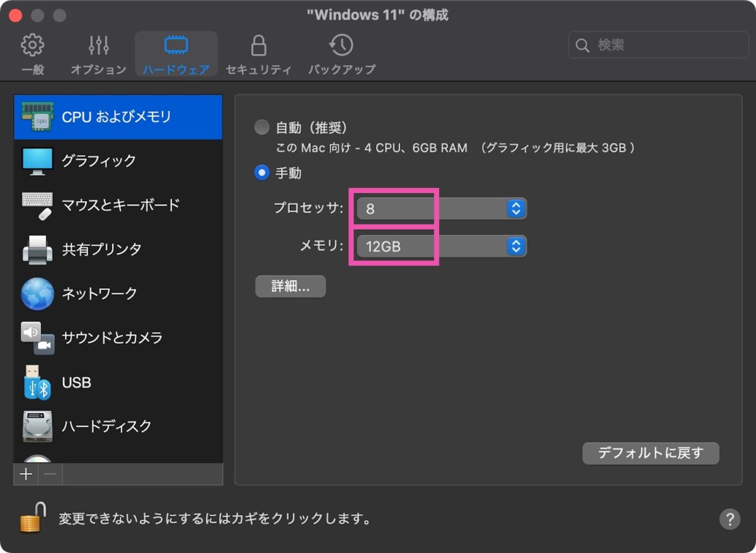Switch to the バックアップ tab

(341, 53)
